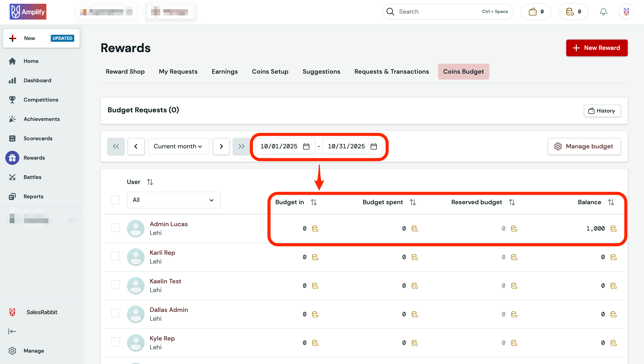Collapse the sidebar with the arrow icon

tap(12, 331)
